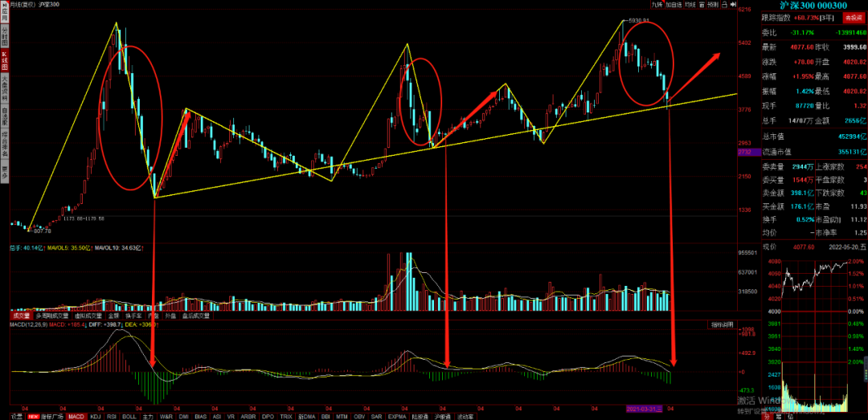Select the W&R indicator tab

tap(166, 416)
